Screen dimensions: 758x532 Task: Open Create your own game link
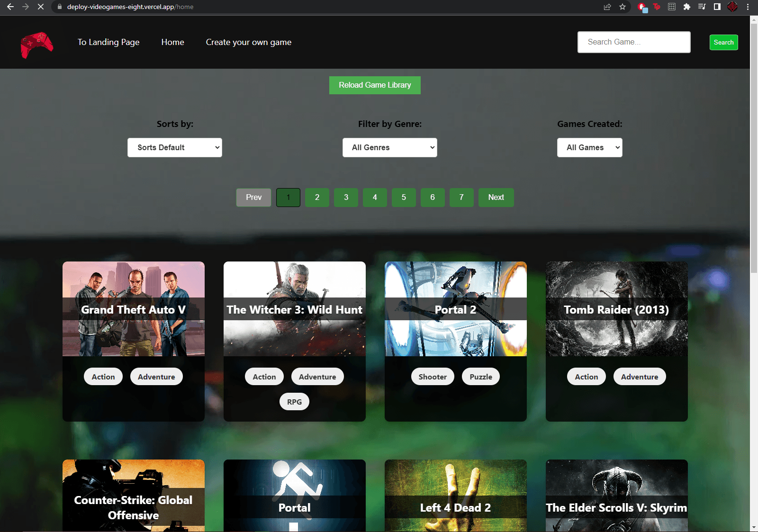(249, 42)
